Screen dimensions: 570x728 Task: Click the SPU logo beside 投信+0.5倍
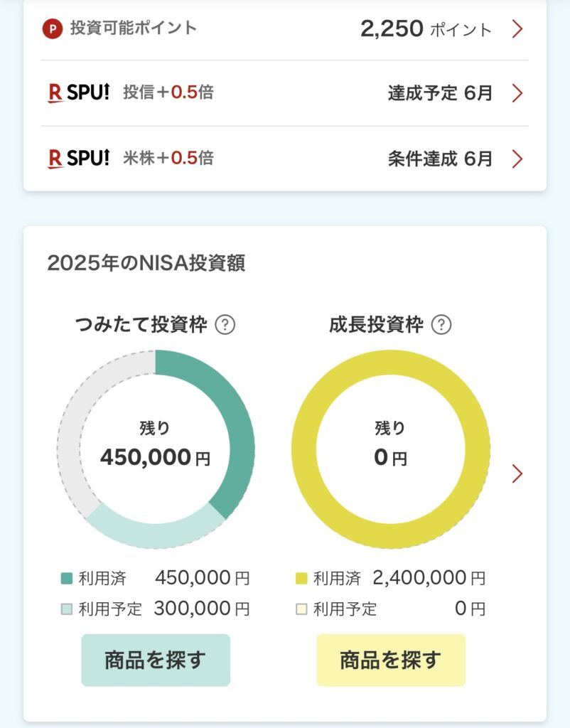(x=78, y=92)
